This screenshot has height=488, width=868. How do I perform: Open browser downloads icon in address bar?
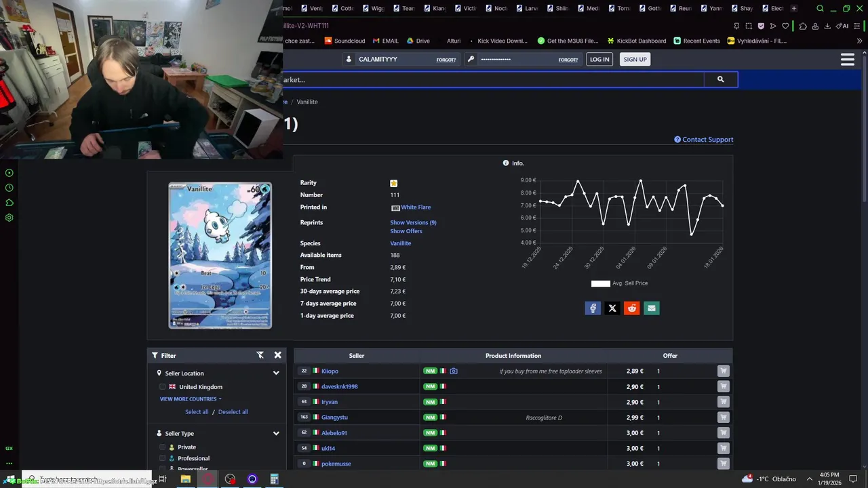(x=828, y=26)
